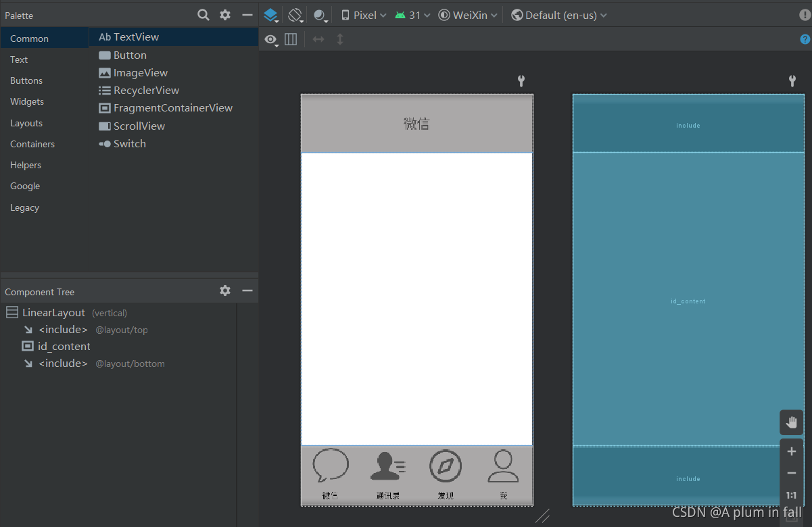
Task: Select the title bar in design preview
Action: coord(417,124)
